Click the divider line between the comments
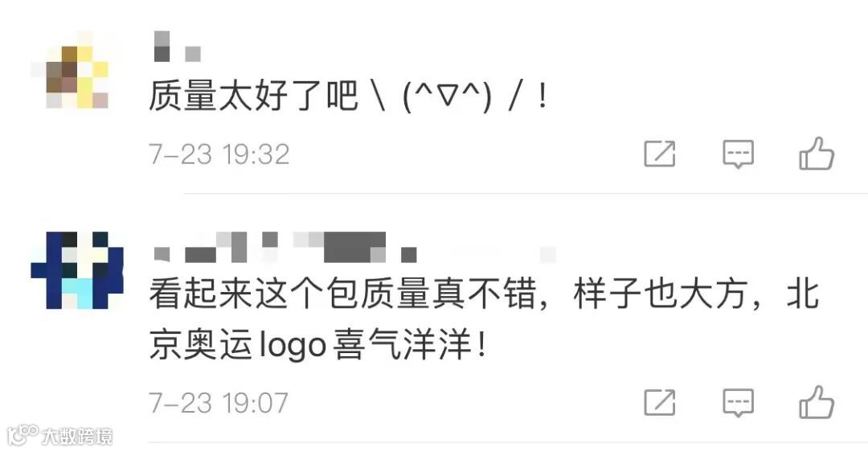This screenshot has width=868, height=452. pos(526,194)
